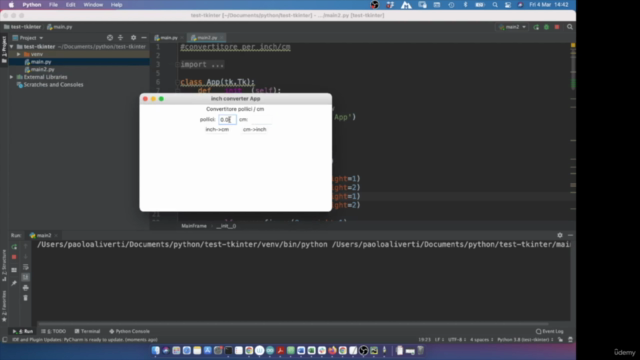Stop process in Run panel
This screenshot has width=640, height=360.
(14, 257)
